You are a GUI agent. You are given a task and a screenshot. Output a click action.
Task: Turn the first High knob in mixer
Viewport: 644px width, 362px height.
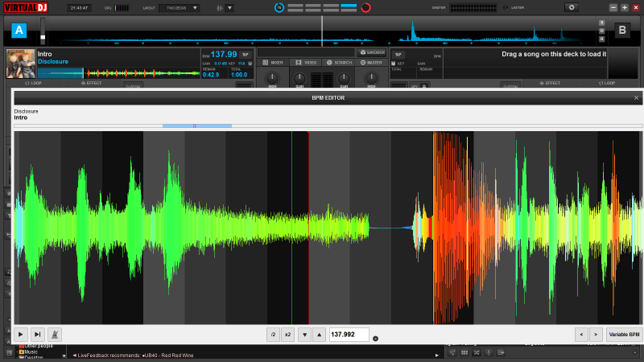click(x=272, y=78)
